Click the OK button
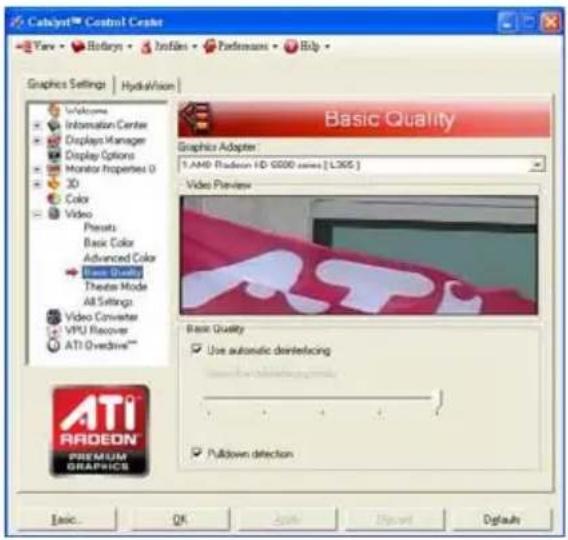568x540 pixels. 180,520
